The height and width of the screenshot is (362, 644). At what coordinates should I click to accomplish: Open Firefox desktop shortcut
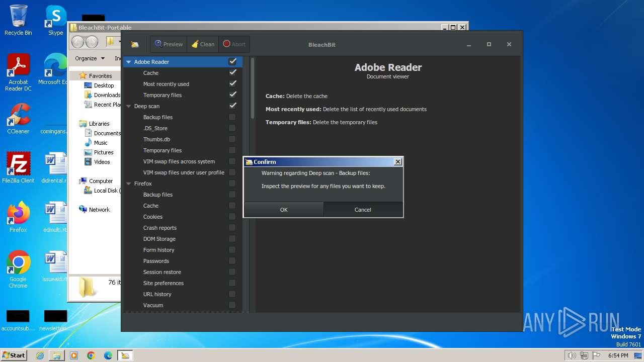pyautogui.click(x=18, y=217)
